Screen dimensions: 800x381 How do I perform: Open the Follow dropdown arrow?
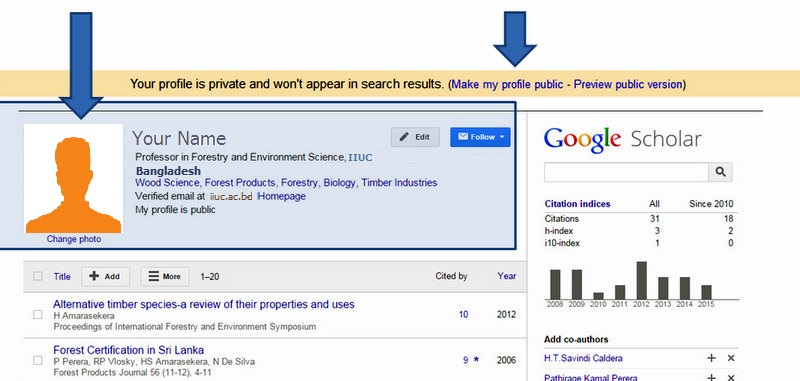502,137
